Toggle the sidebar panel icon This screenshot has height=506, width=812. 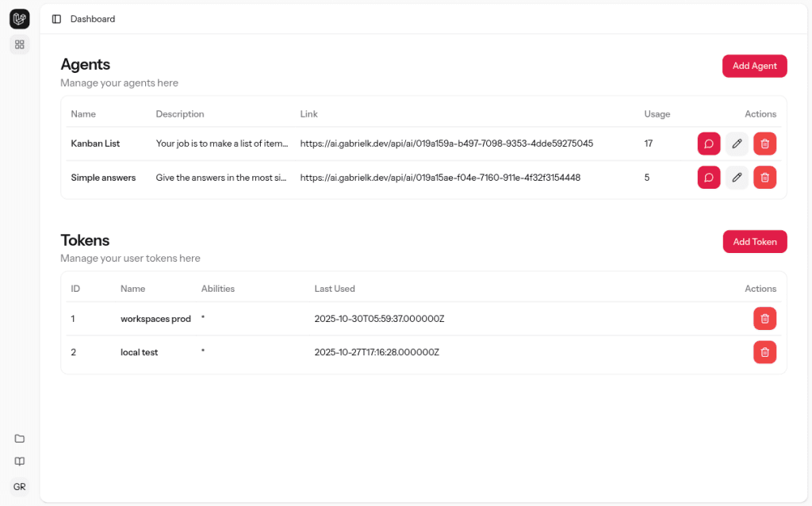[56, 19]
